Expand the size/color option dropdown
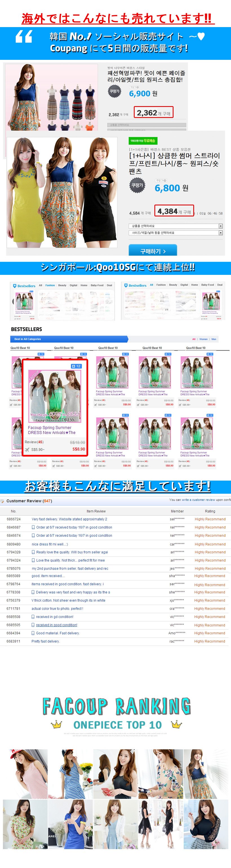The image size is (231, 868). pyautogui.click(x=175, y=233)
